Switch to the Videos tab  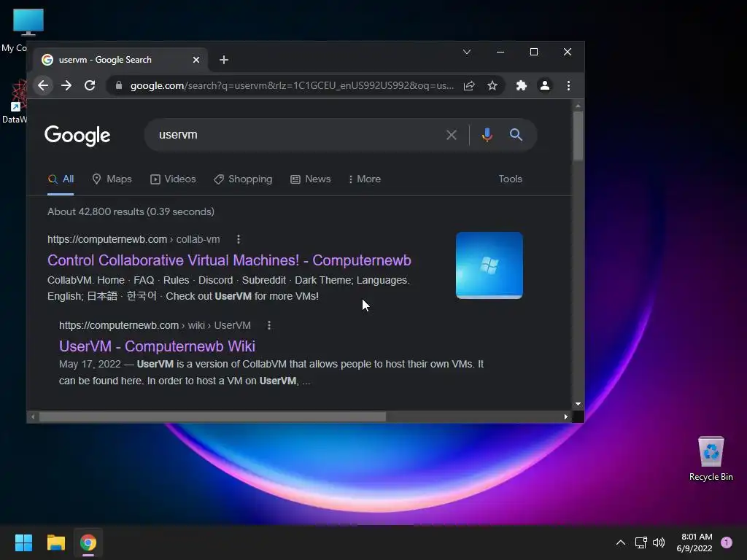173,179
